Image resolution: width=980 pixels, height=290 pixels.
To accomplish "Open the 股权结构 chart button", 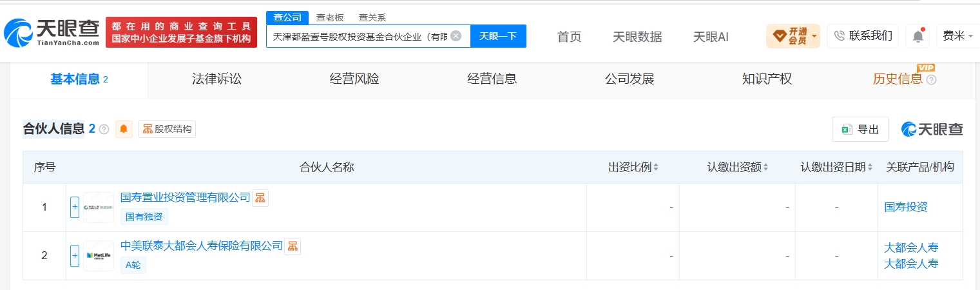I will [167, 129].
